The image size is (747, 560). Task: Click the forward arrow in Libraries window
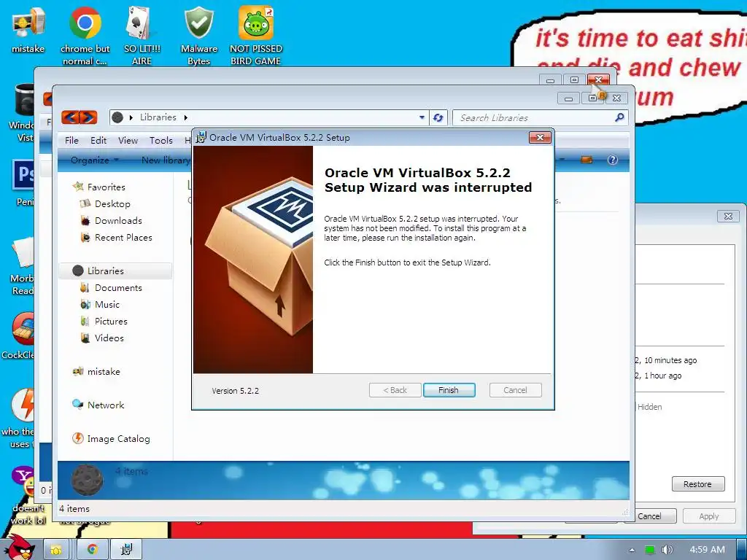[x=88, y=117]
